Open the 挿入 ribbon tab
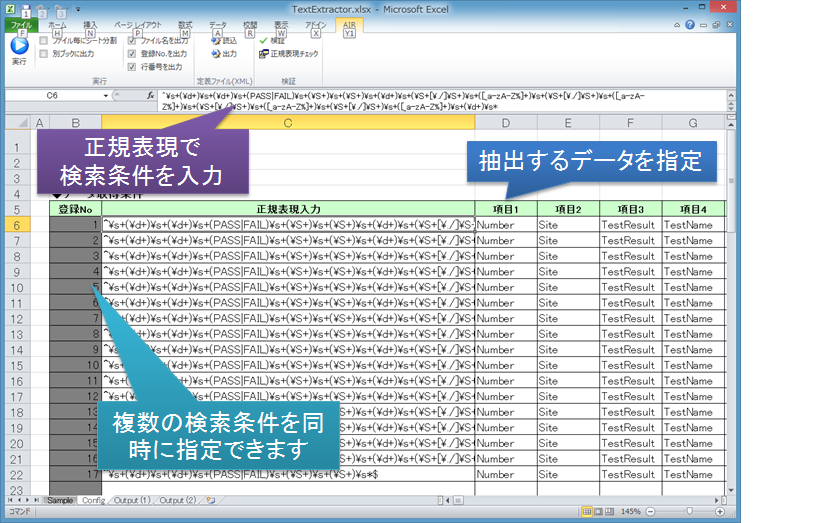 click(x=90, y=25)
